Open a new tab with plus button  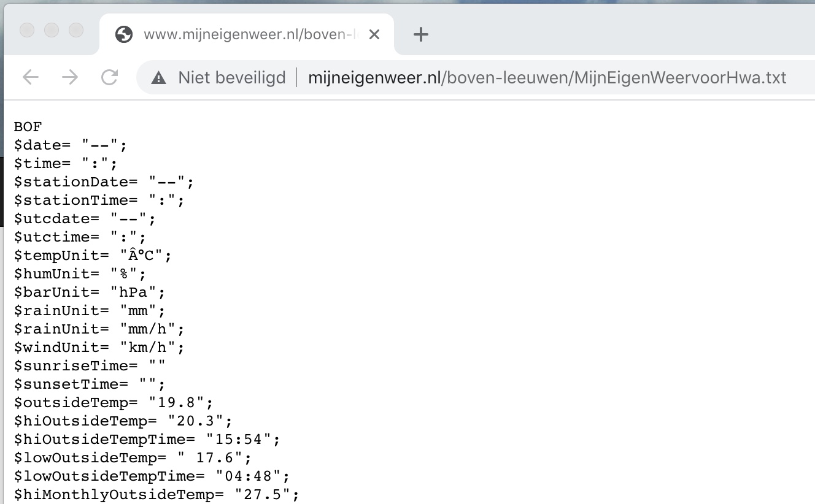click(x=420, y=35)
